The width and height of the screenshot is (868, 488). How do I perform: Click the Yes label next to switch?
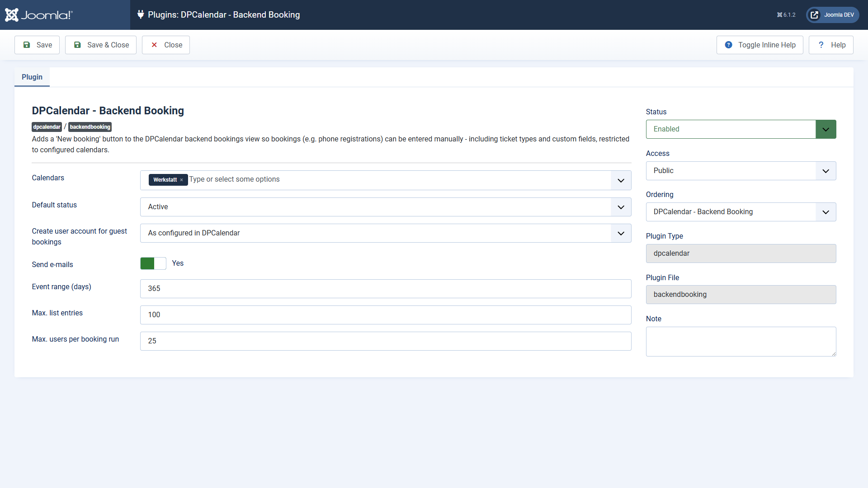[x=178, y=263]
